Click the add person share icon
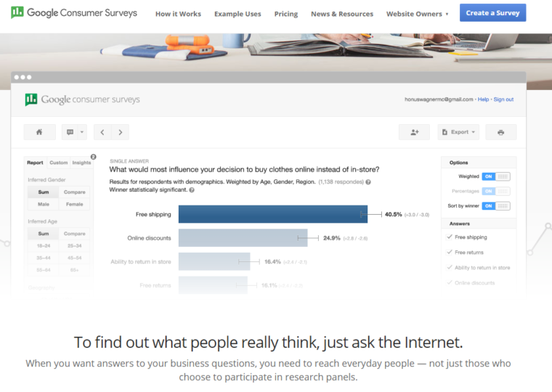This screenshot has height=392, width=552. click(x=414, y=132)
